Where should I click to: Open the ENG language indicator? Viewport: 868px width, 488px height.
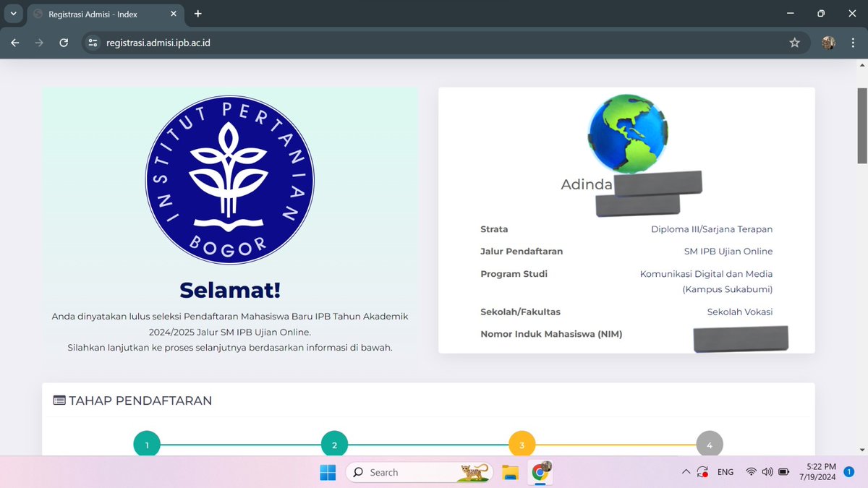tap(726, 472)
